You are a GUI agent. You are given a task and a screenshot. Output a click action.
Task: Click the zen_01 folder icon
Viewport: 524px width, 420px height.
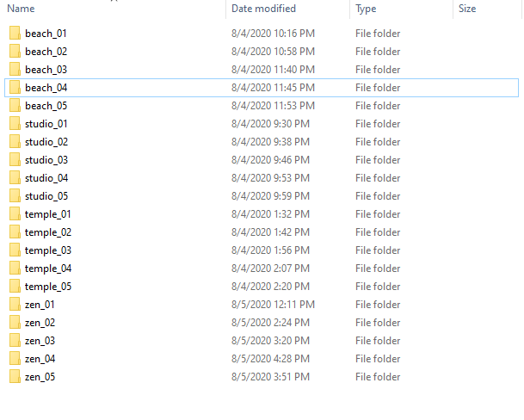[x=15, y=304]
